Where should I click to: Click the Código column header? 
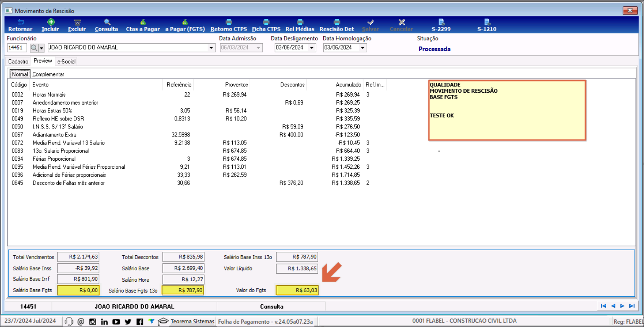click(19, 85)
